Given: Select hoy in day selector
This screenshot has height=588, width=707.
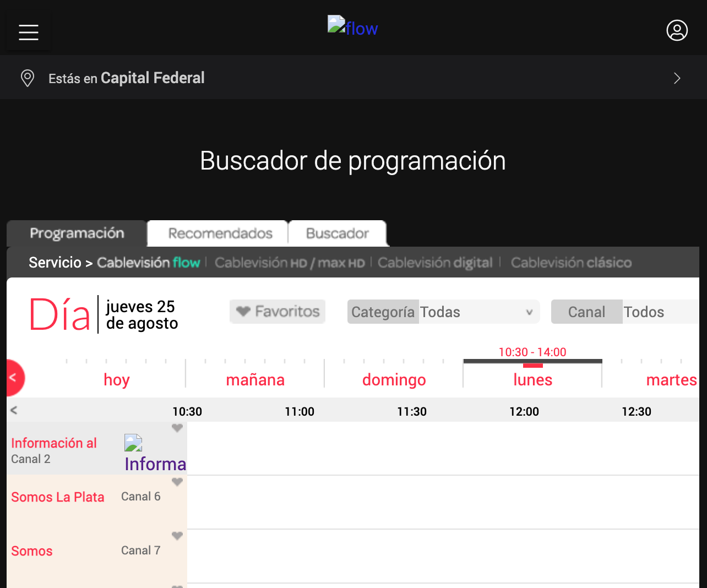Looking at the screenshot, I should pos(117,379).
